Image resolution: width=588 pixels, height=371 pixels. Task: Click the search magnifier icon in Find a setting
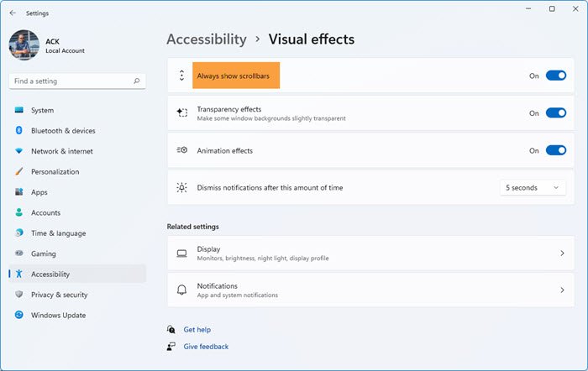pyautogui.click(x=137, y=81)
